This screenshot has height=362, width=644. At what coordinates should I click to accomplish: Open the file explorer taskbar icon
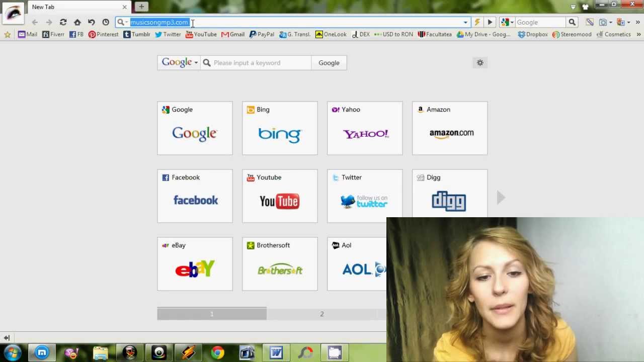pos(100,352)
